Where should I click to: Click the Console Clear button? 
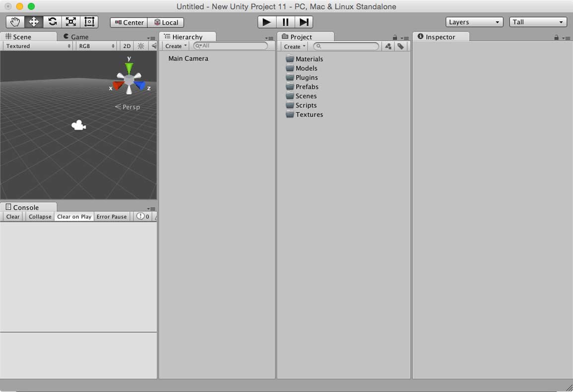13,217
